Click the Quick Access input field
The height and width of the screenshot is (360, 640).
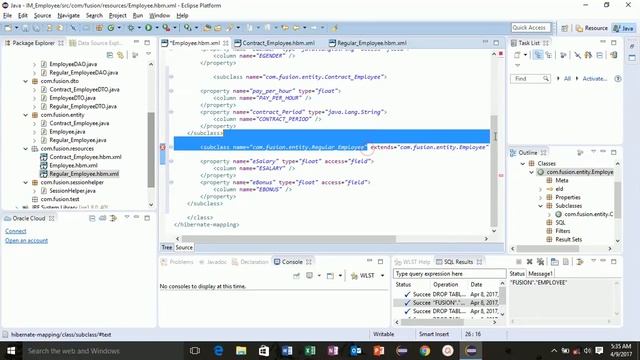point(530,28)
